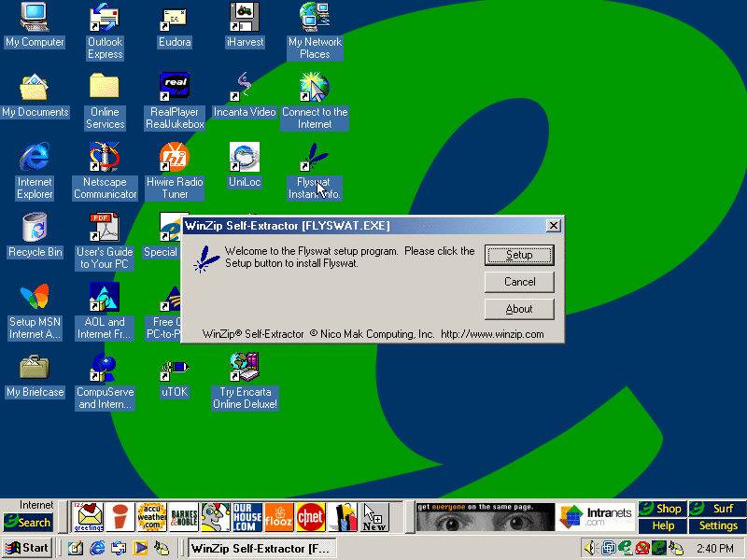Screen dimensions: 747x560
Task: Click the Internet Search button on the toolbar
Action: (x=28, y=523)
